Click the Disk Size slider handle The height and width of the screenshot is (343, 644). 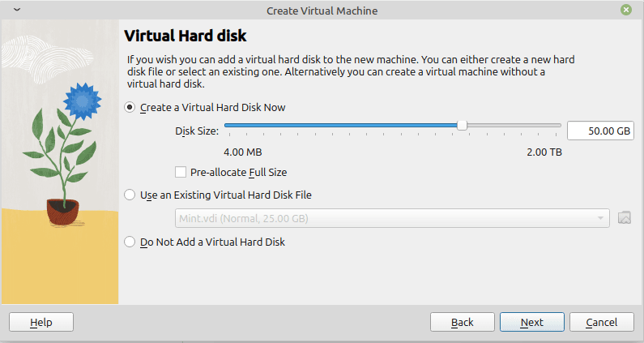pyautogui.click(x=462, y=126)
